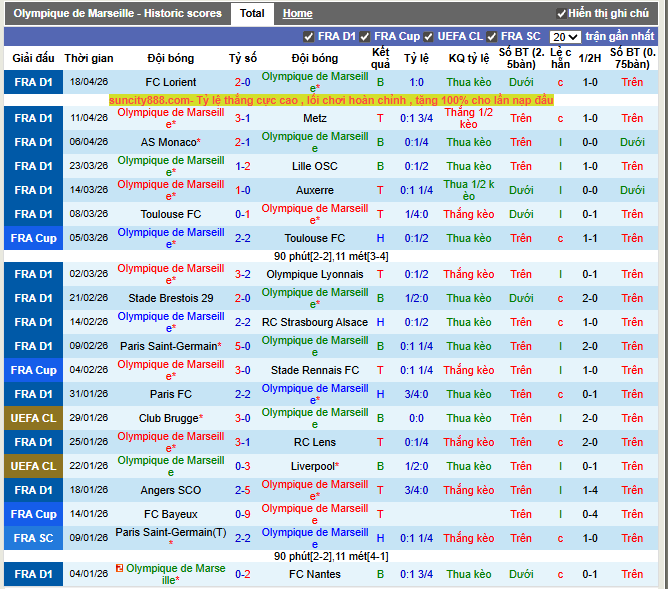Click the FRA SC badge for Paris Saint-Germain match
Image resolution: width=668 pixels, height=589 pixels.
[33, 538]
